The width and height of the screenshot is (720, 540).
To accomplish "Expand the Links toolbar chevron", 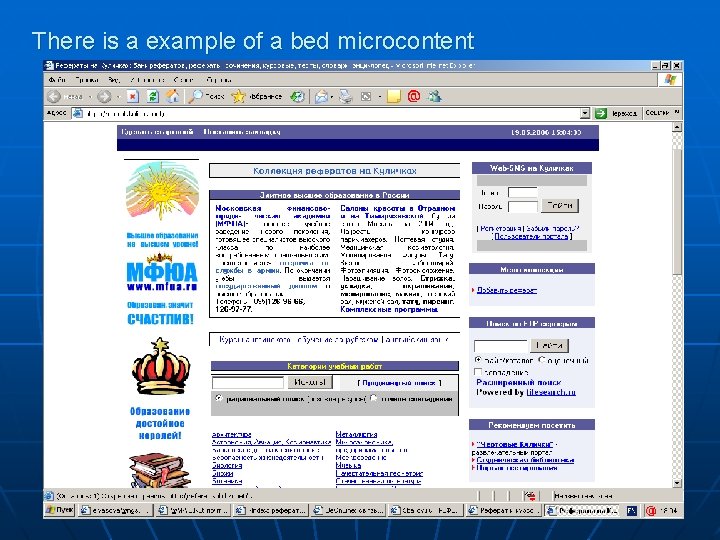I will (x=676, y=112).
